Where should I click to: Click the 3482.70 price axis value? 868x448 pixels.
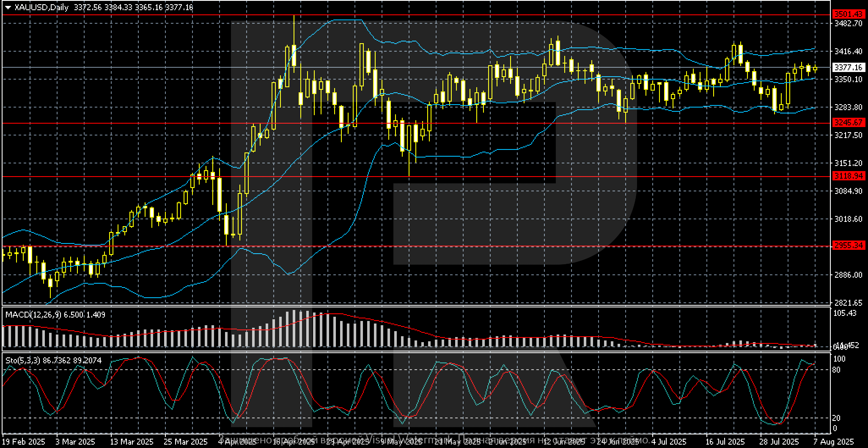848,23
